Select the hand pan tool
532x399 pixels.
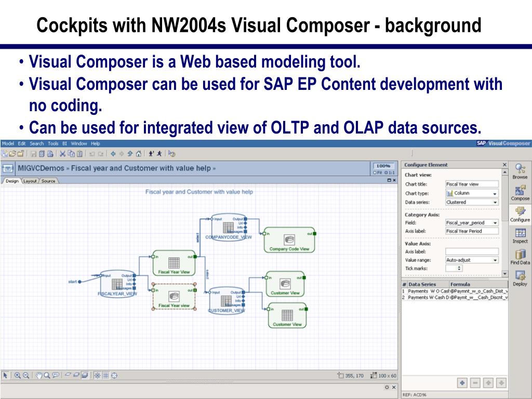click(38, 375)
